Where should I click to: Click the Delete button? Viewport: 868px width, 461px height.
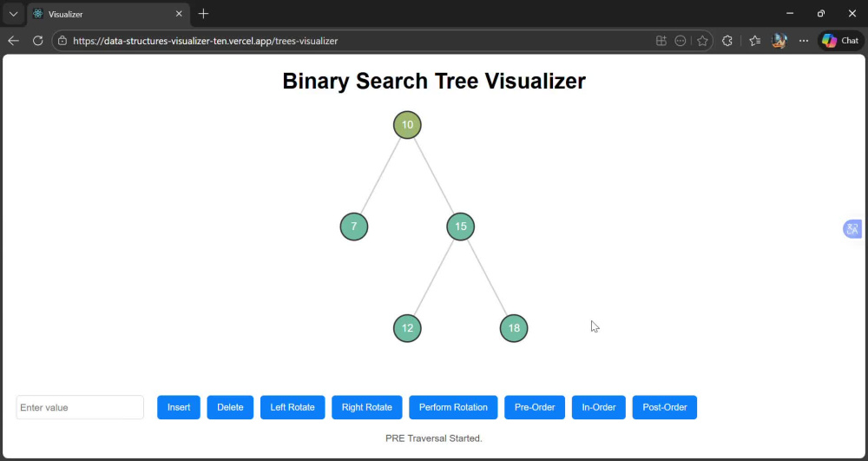pos(230,407)
